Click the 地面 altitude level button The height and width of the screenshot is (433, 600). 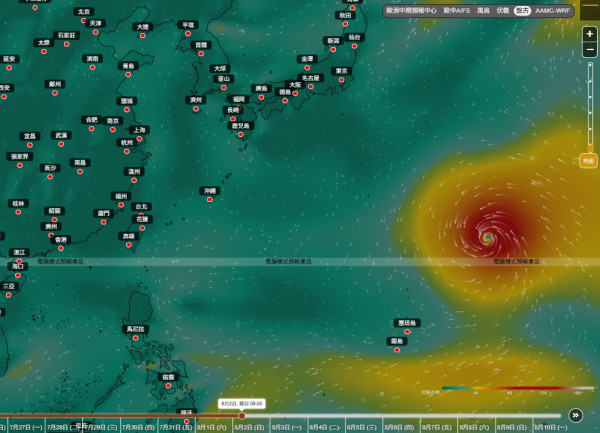coord(588,161)
